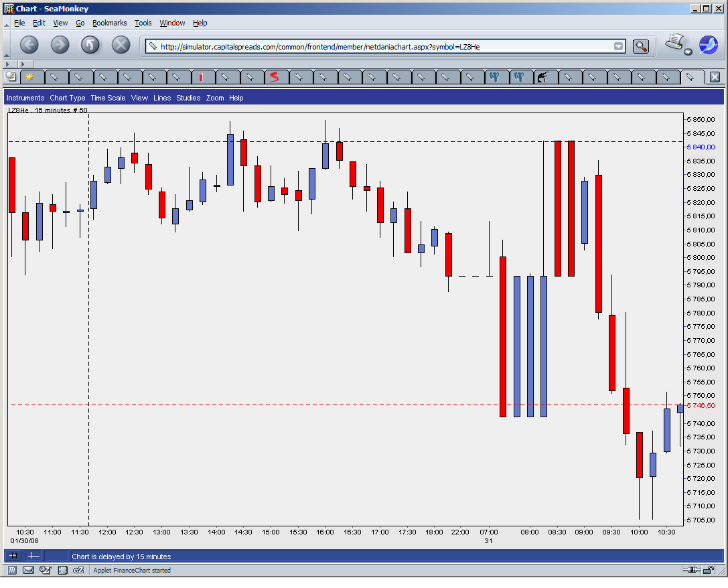This screenshot has height=588, width=728.
Task: Click the 'Applet FinanceChart started' status text
Action: (132, 571)
